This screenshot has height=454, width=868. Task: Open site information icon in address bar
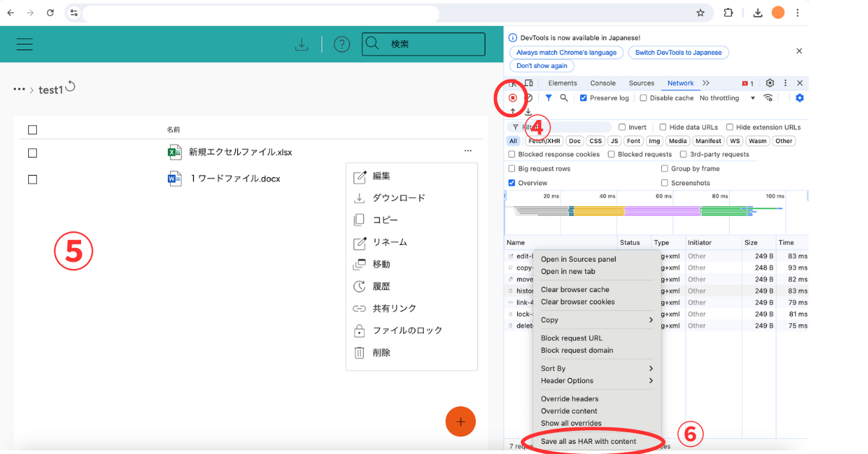[x=74, y=13]
